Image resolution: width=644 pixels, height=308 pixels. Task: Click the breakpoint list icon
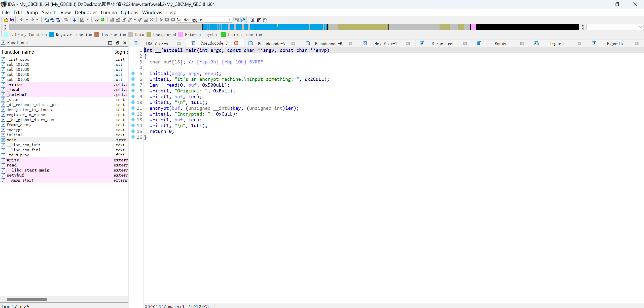pos(253,20)
